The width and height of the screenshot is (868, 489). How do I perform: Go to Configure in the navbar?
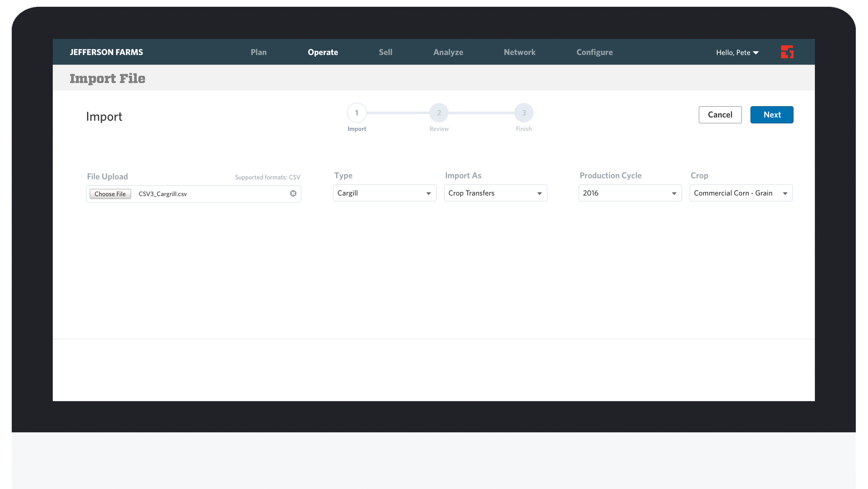594,52
